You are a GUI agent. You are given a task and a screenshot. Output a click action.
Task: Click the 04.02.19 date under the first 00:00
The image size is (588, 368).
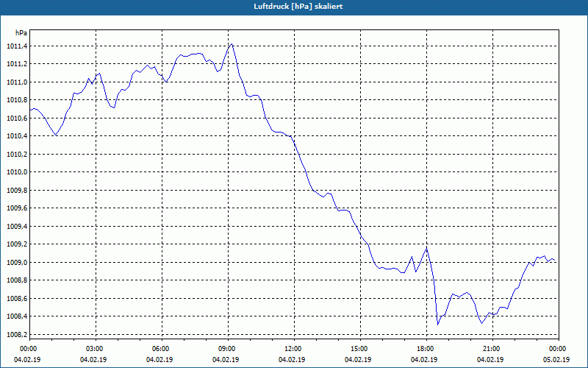pyautogui.click(x=27, y=360)
